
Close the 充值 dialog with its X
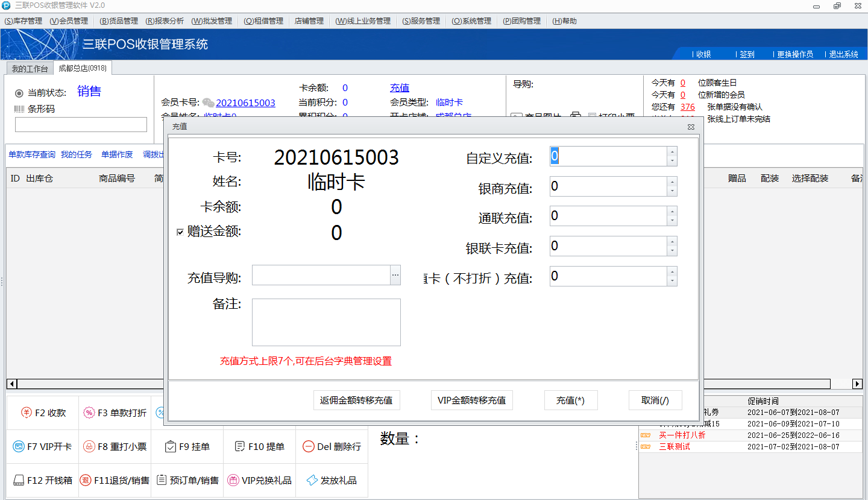tap(691, 127)
